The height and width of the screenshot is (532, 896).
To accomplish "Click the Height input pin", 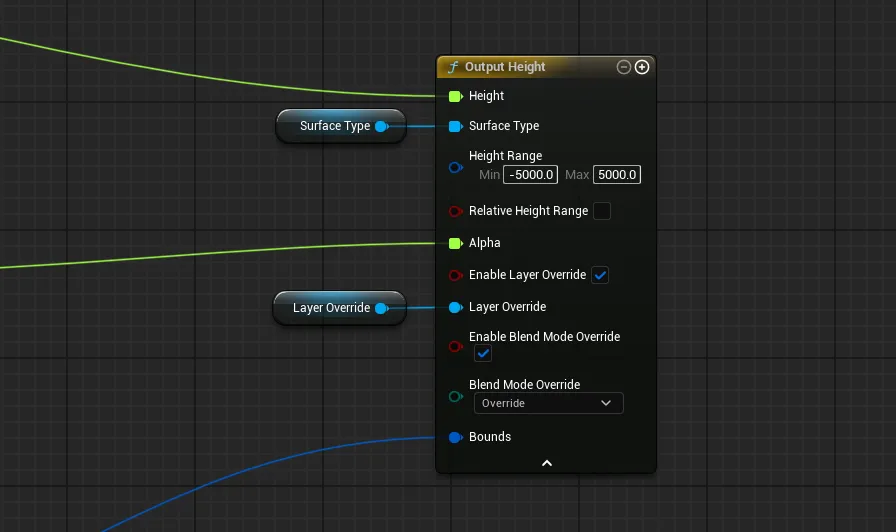I will coord(455,96).
